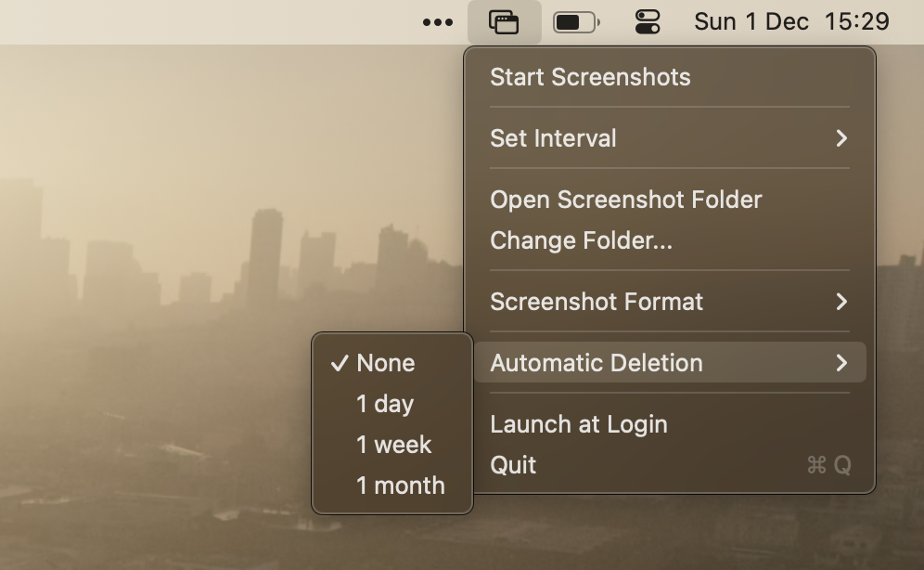Viewport: 924px width, 570px height.
Task: Expand the Screenshot Format submenu
Action: click(597, 302)
